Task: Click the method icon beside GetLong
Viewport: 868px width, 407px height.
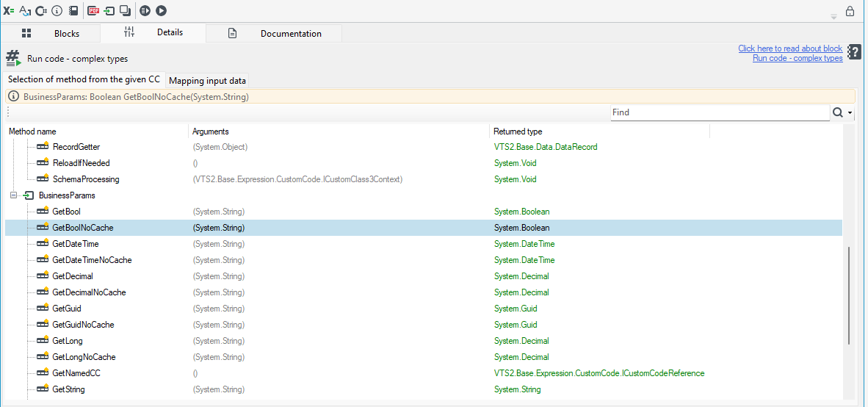Action: coord(43,341)
